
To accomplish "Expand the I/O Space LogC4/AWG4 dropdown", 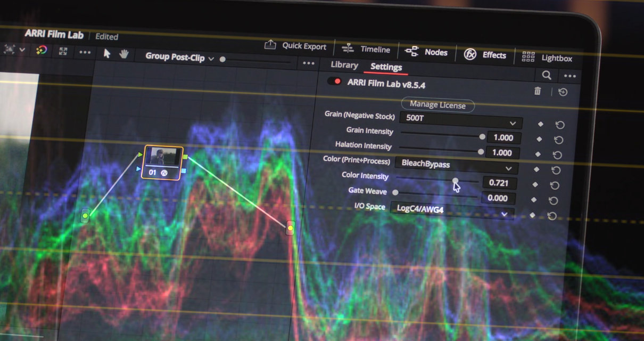I will click(x=452, y=211).
